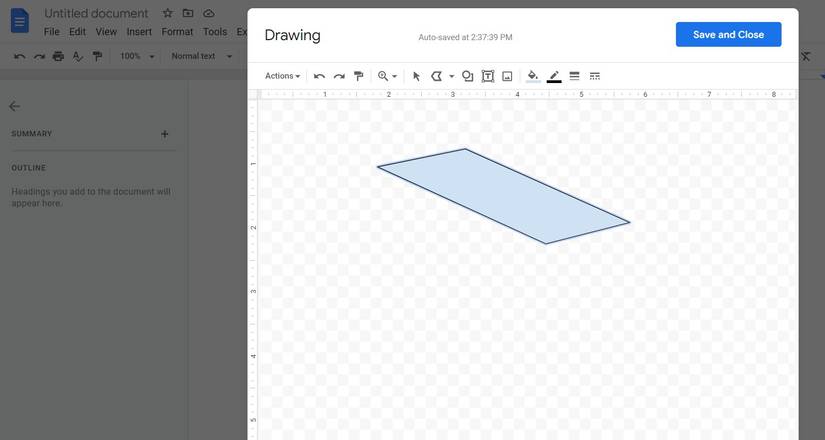Close the outline panel with back arrow
Screen dimensions: 825x440
pos(15,106)
